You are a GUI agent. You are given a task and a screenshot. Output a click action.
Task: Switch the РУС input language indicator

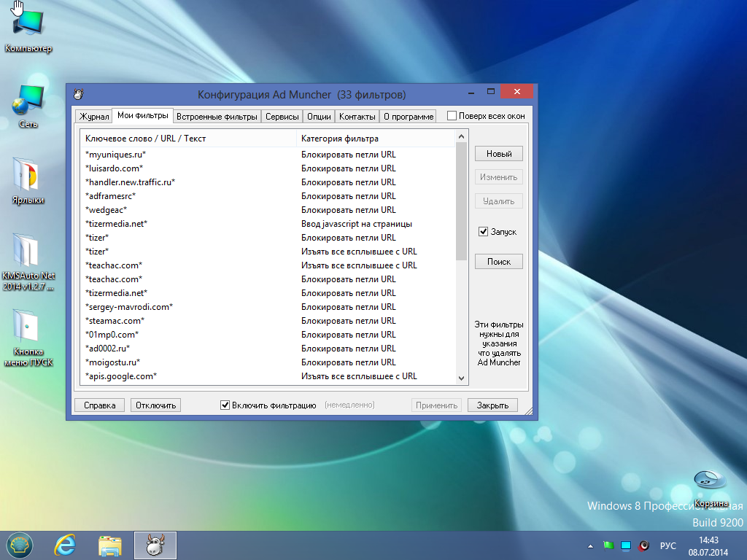pyautogui.click(x=667, y=545)
